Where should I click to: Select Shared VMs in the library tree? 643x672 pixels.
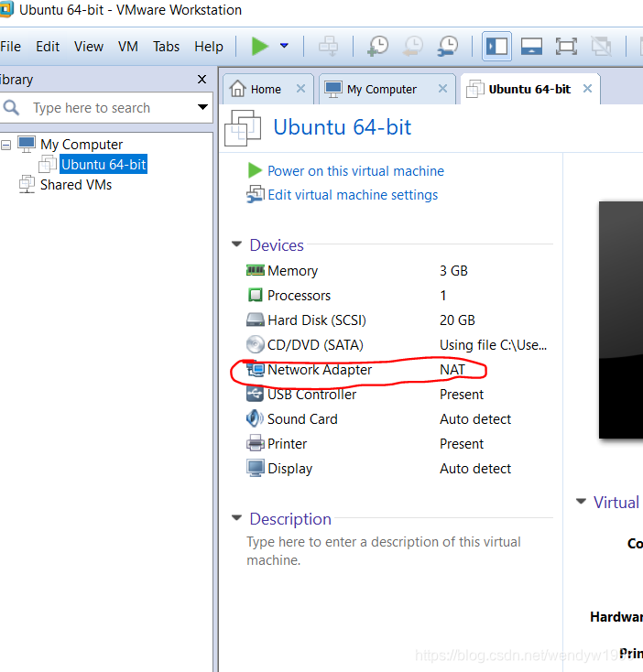[76, 185]
